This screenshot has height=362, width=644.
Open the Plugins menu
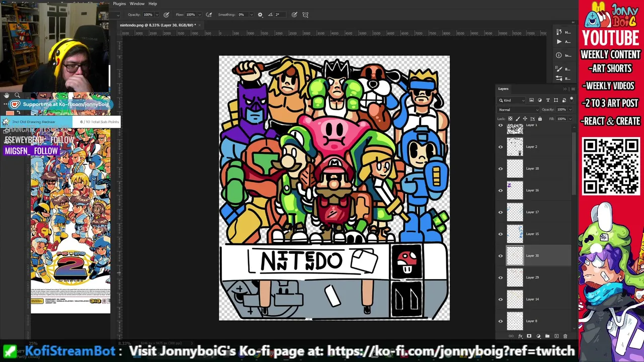pos(119,4)
